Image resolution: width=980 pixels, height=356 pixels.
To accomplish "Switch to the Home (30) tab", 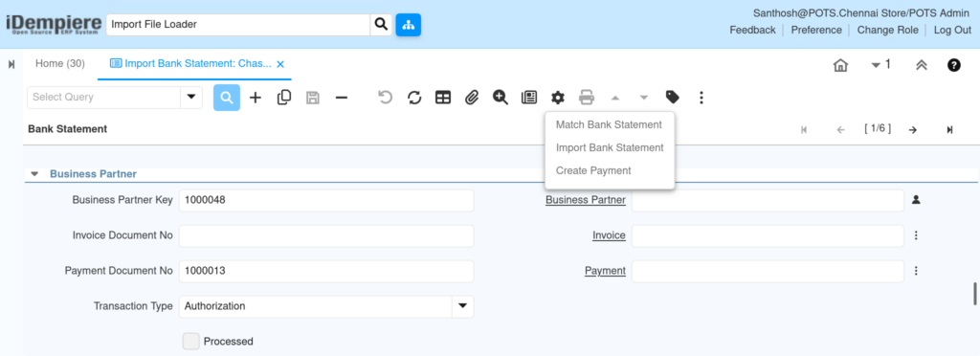I will pos(60,64).
